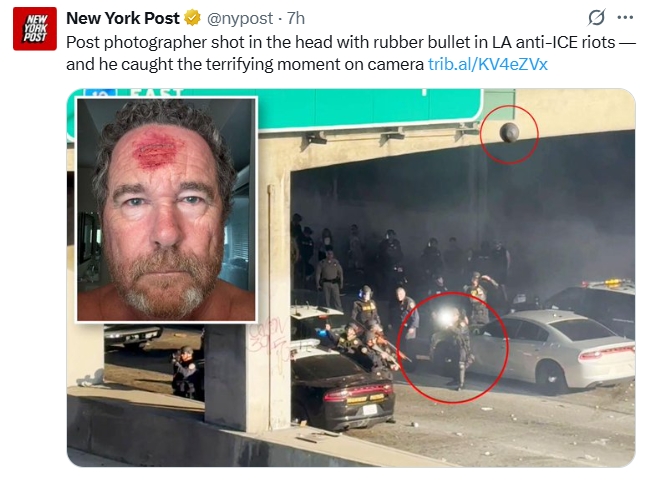The height and width of the screenshot is (482, 647).
Task: Click the red-circled officer with bright flash
Action: pyautogui.click(x=452, y=347)
